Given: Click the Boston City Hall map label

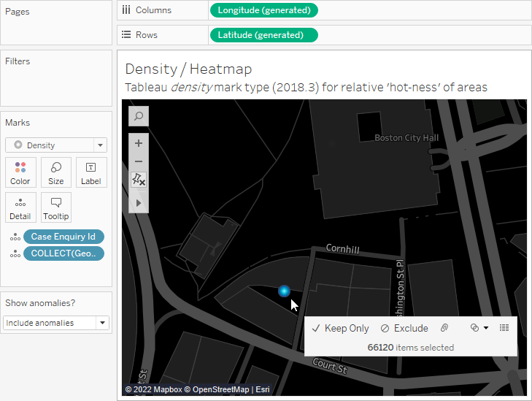Looking at the screenshot, I should coord(406,138).
